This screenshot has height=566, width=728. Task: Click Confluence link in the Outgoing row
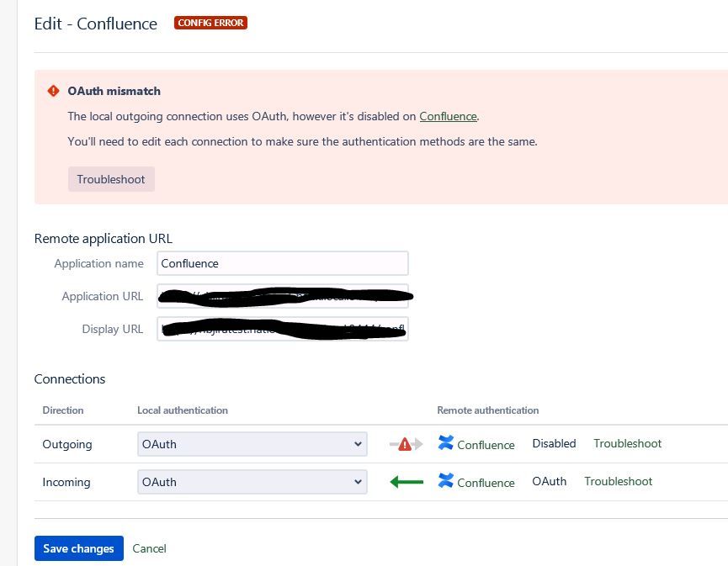point(486,445)
